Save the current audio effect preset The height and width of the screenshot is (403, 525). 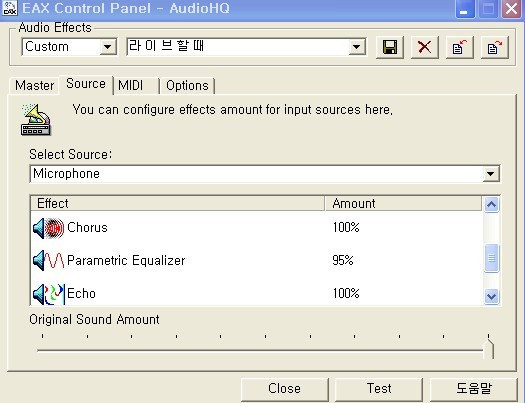tap(390, 48)
